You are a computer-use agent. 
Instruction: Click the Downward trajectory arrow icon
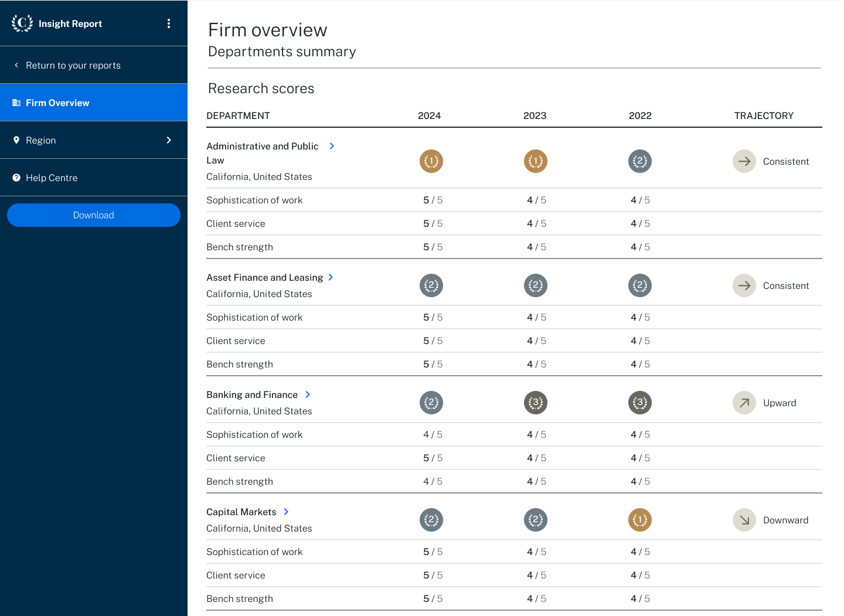(744, 520)
